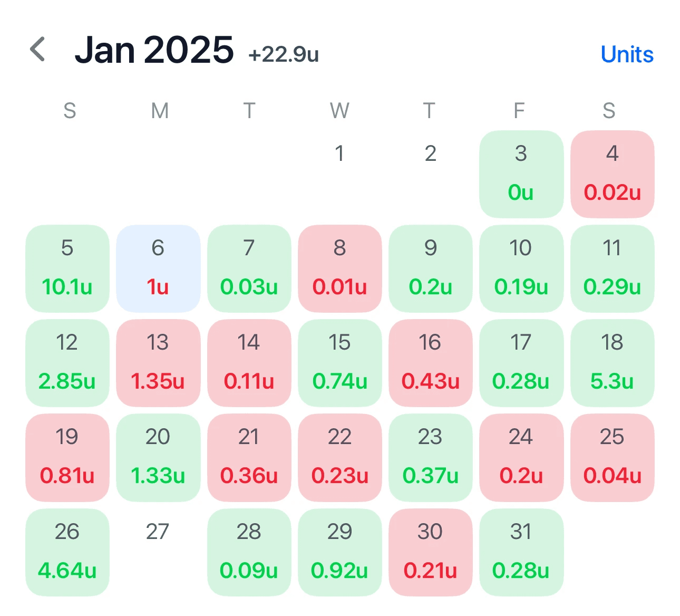Viewport: 680px width, 616px height.
Task: Click January 12 with 2.85u
Action: 67,363
